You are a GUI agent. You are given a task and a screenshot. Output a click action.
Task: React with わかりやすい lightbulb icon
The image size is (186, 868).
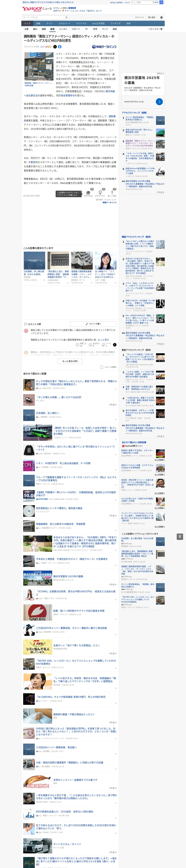tap(100, 192)
